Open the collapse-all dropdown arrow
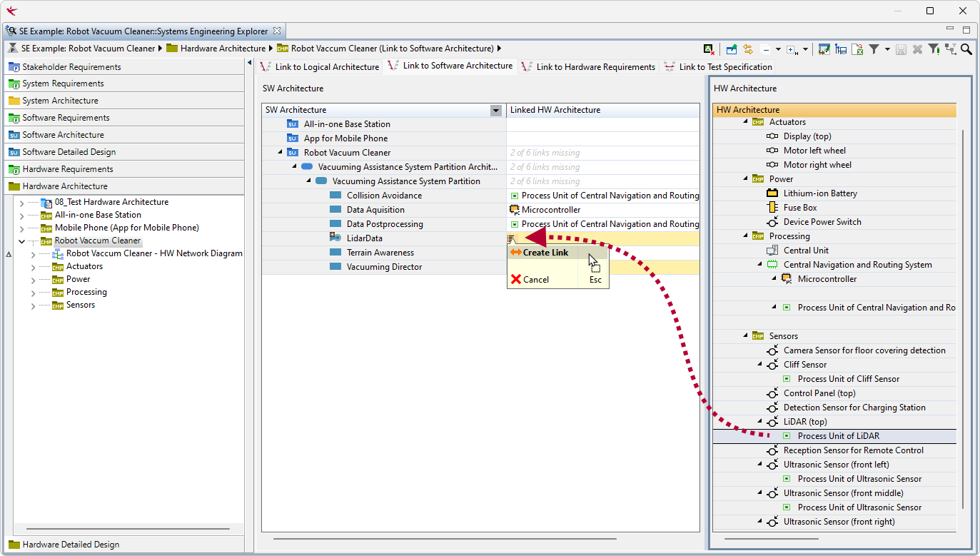 pos(778,50)
